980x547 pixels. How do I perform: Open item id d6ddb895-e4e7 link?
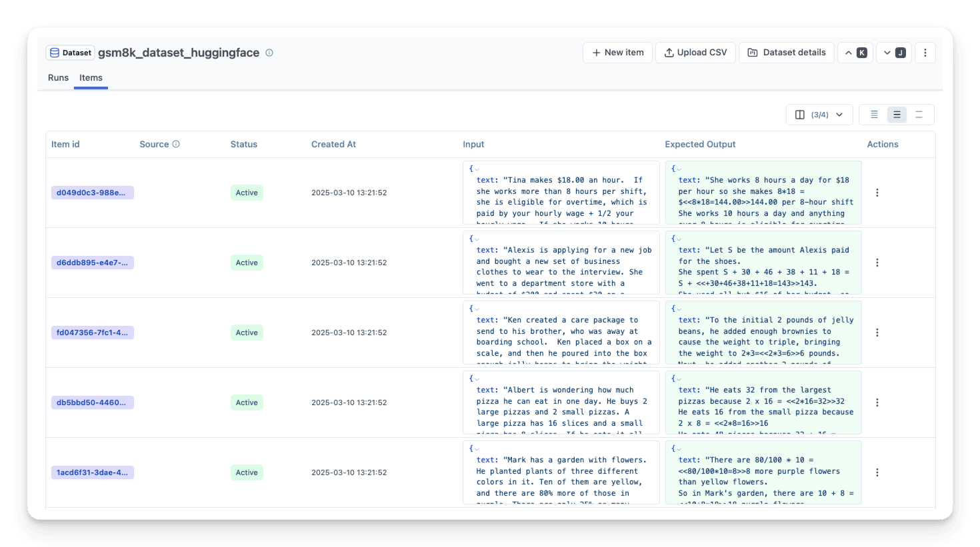point(92,263)
